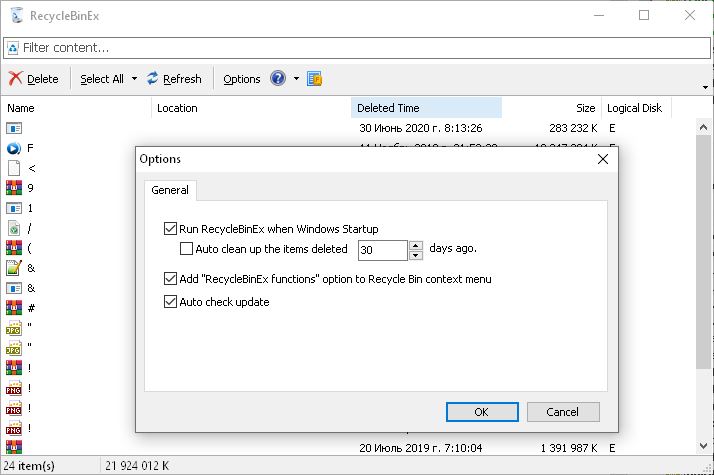Click the Refresh toolbar button
This screenshot has width=714, height=475.
click(174, 79)
